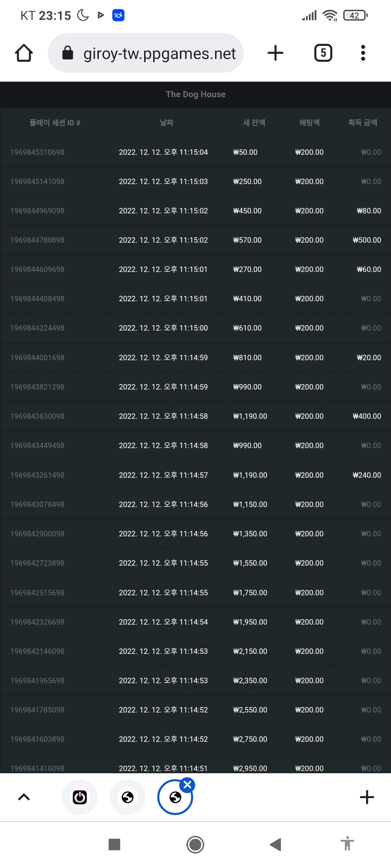Open a new tab with the plus icon beside the address bar

(275, 53)
